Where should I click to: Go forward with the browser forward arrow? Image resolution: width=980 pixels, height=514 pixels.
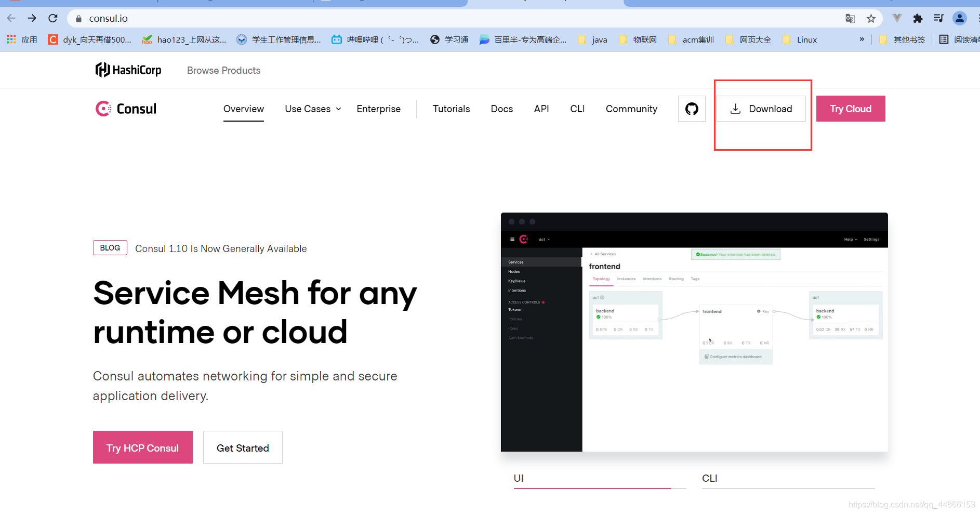pyautogui.click(x=32, y=18)
